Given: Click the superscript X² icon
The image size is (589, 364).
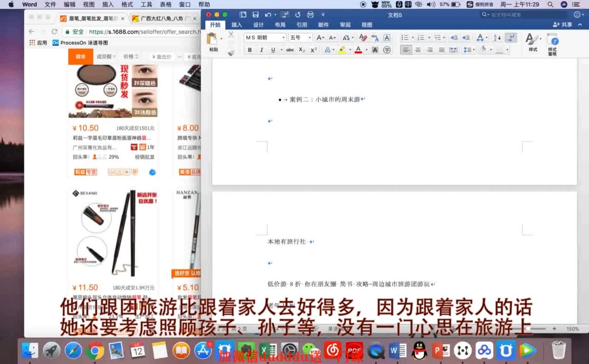Looking at the screenshot, I should click(x=313, y=50).
